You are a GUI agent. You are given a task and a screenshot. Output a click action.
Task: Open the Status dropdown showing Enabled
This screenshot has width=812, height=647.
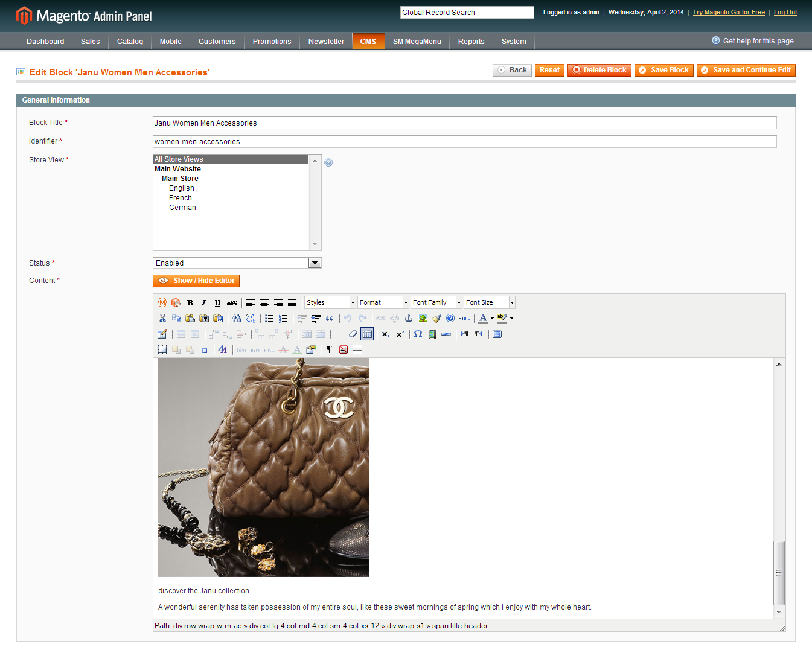coord(237,263)
